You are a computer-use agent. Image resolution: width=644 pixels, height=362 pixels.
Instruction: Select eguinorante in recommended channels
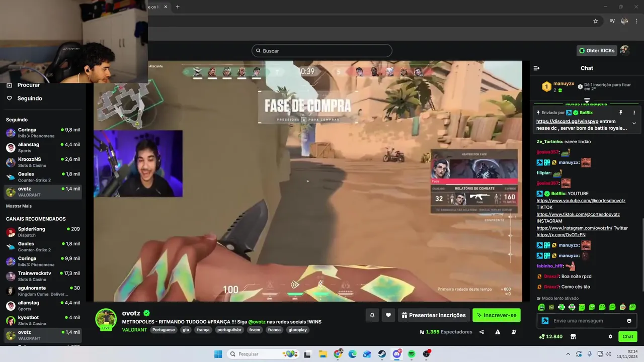click(43, 291)
